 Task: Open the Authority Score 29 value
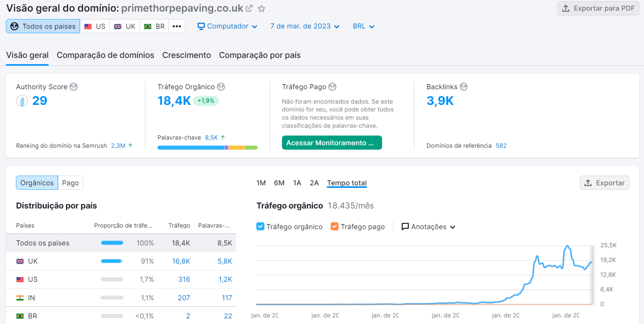coord(40,101)
